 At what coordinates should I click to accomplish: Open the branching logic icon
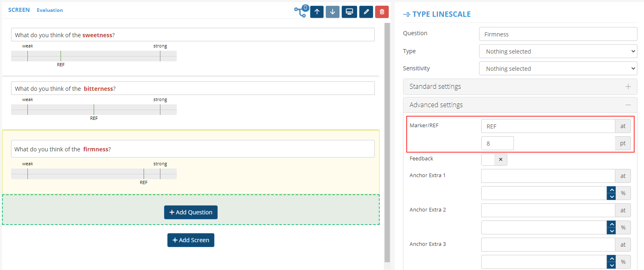pyautogui.click(x=302, y=11)
